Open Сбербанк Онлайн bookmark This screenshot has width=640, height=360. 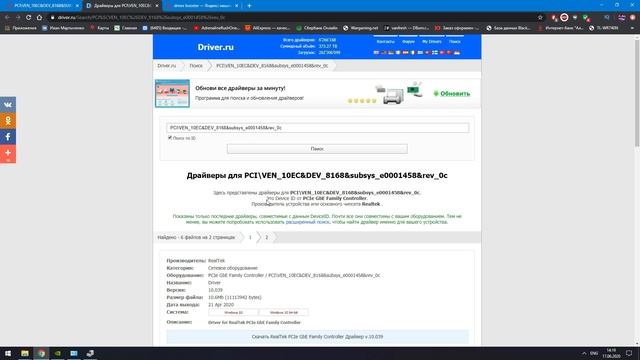[317, 28]
